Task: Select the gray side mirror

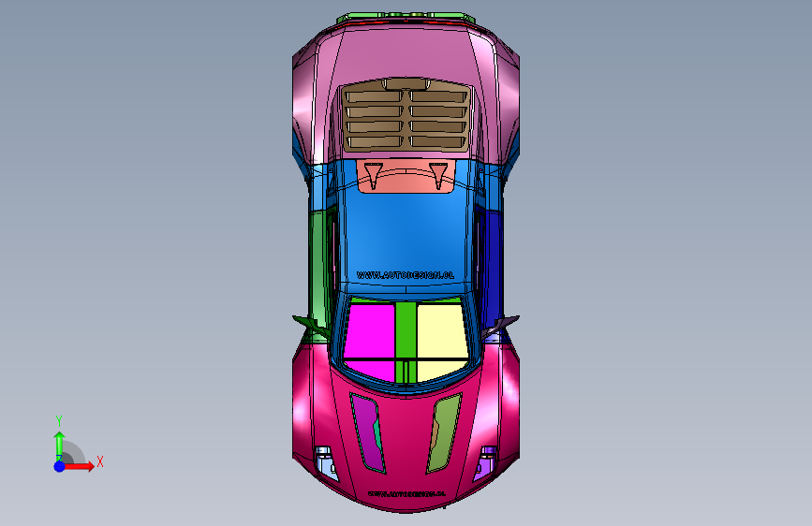Action: [x=500, y=325]
